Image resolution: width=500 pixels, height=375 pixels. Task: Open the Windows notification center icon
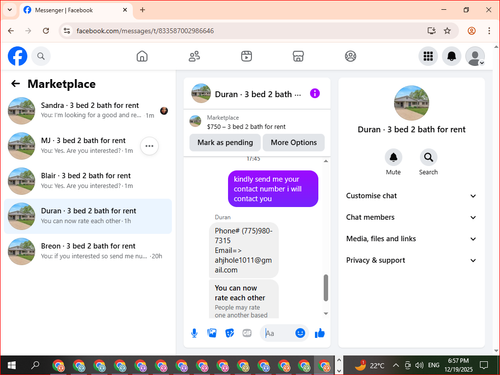(x=484, y=365)
